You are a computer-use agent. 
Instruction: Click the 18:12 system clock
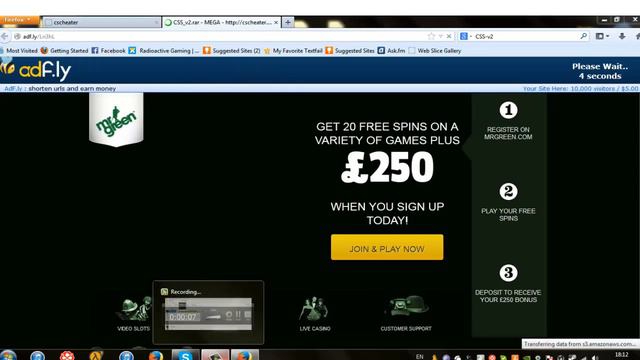pos(622,355)
